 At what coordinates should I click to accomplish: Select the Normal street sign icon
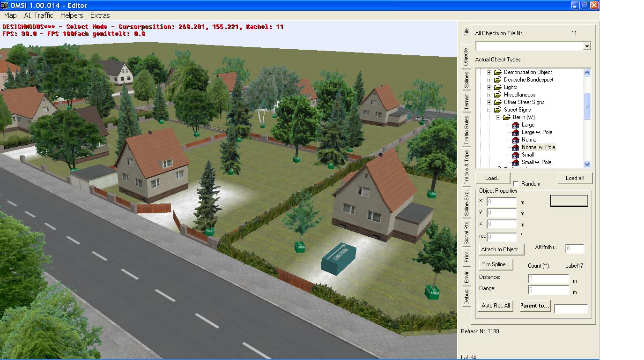pyautogui.click(x=516, y=140)
